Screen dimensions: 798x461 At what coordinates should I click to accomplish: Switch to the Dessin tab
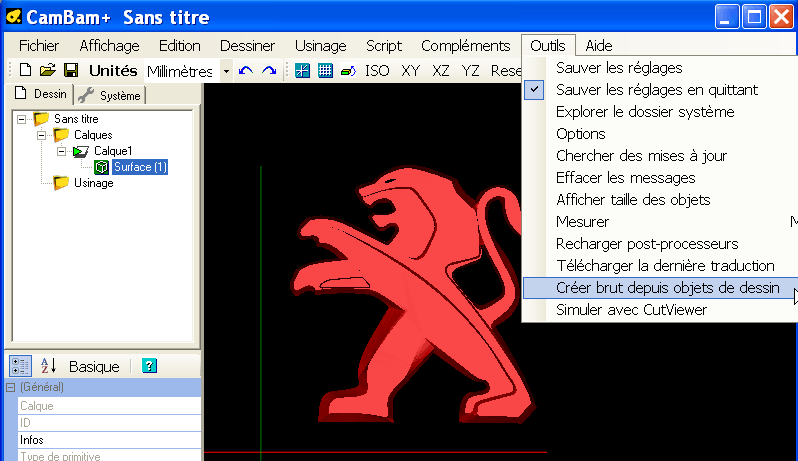pyautogui.click(x=41, y=94)
